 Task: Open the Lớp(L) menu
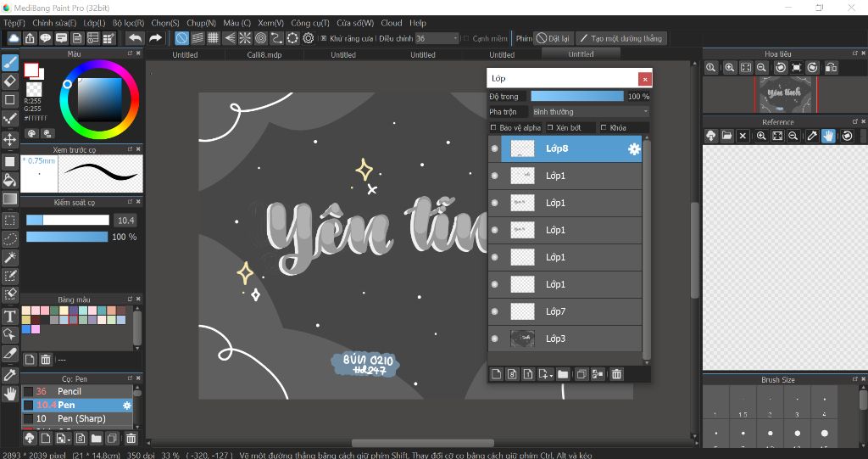click(x=94, y=23)
